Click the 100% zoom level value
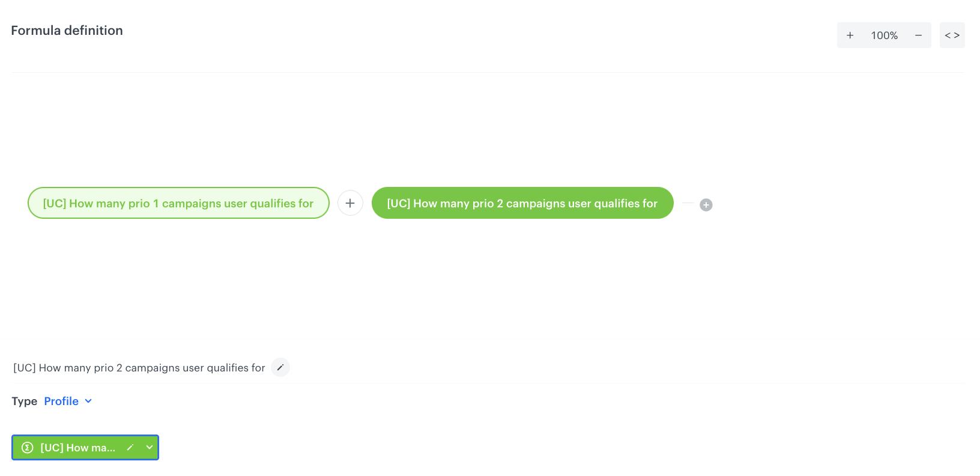The image size is (980, 476). 884,35
